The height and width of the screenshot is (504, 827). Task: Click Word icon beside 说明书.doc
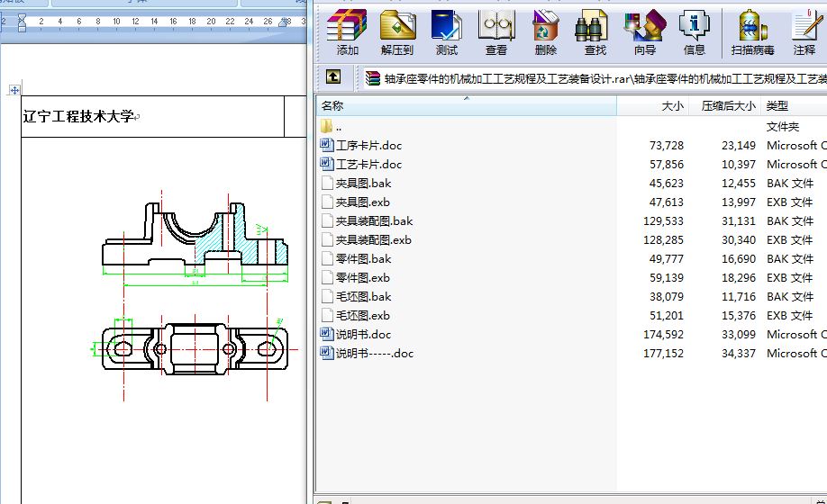pos(327,335)
